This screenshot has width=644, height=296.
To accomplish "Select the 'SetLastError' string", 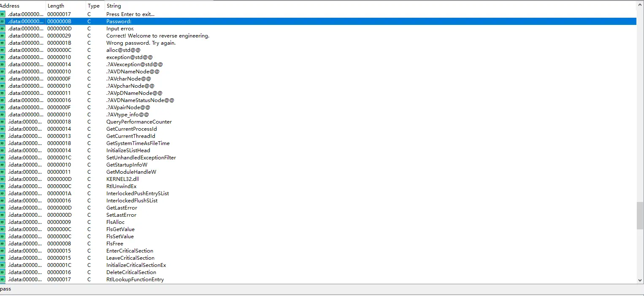I will click(x=122, y=215).
